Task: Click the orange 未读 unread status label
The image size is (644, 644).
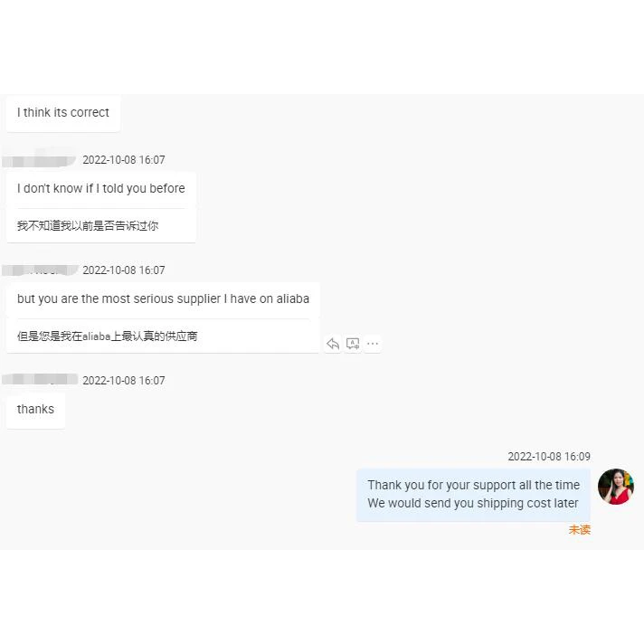Action: [580, 530]
